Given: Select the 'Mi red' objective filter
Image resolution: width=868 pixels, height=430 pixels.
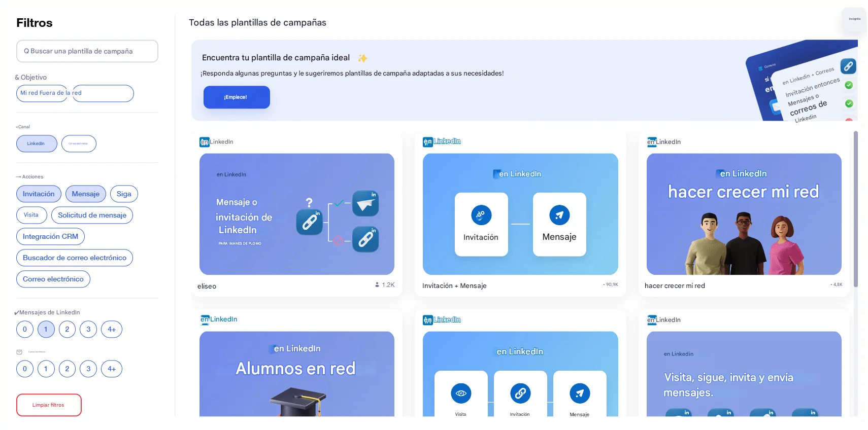Looking at the screenshot, I should coord(42,93).
